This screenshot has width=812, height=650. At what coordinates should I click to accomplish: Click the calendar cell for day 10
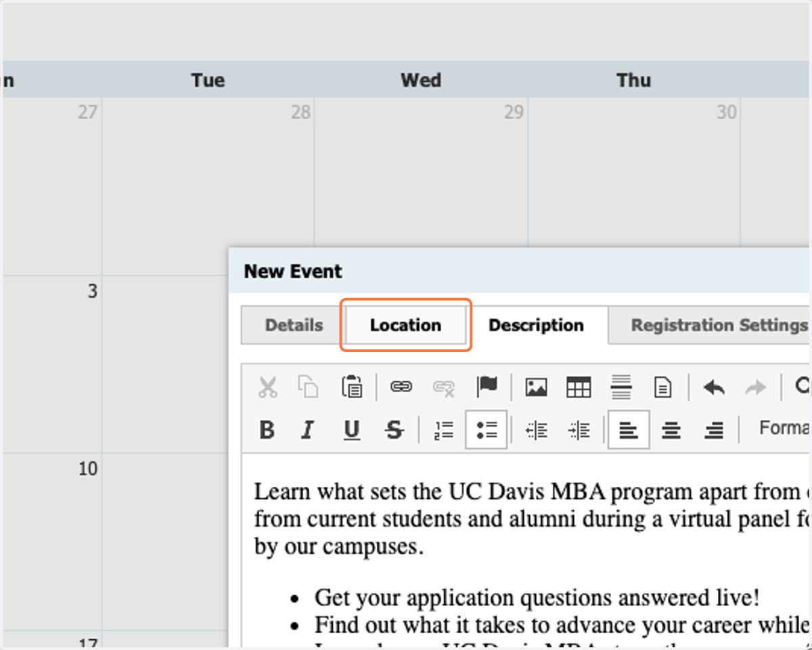[52, 542]
